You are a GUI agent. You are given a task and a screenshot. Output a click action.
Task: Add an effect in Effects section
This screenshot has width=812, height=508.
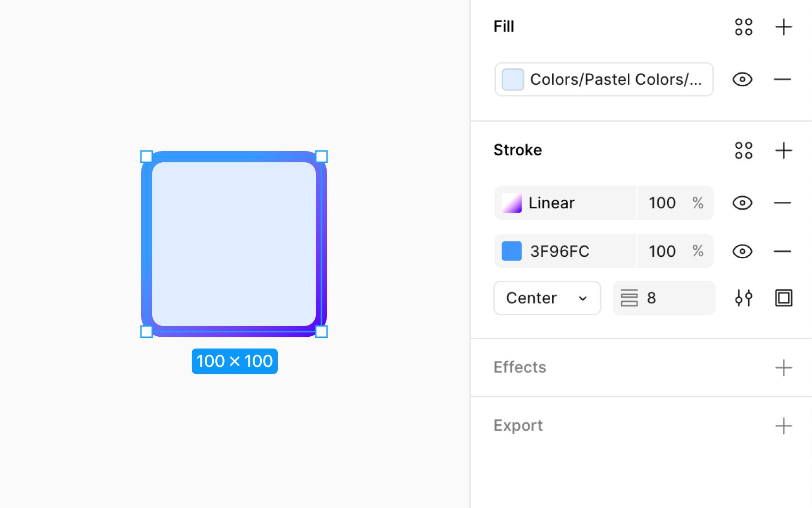[783, 367]
